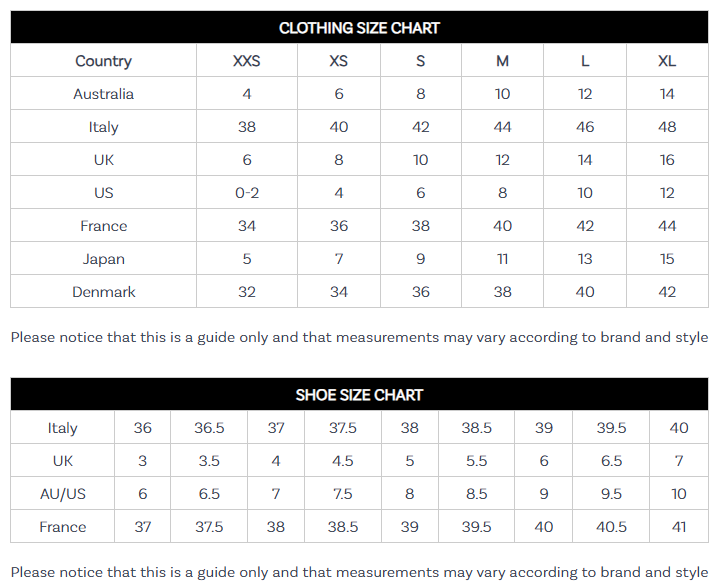The width and height of the screenshot is (717, 584).
Task: Click the Italy clothing size 48 cell
Action: click(x=667, y=127)
